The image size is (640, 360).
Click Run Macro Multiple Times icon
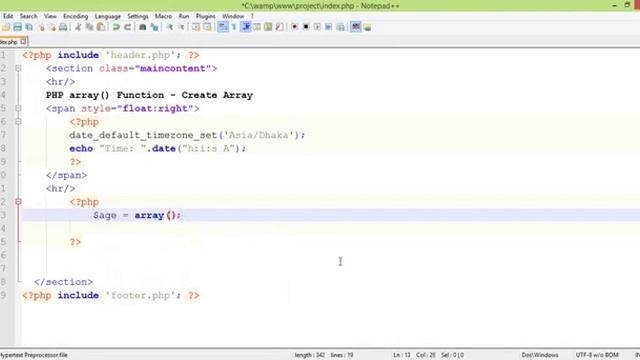tap(329, 27)
